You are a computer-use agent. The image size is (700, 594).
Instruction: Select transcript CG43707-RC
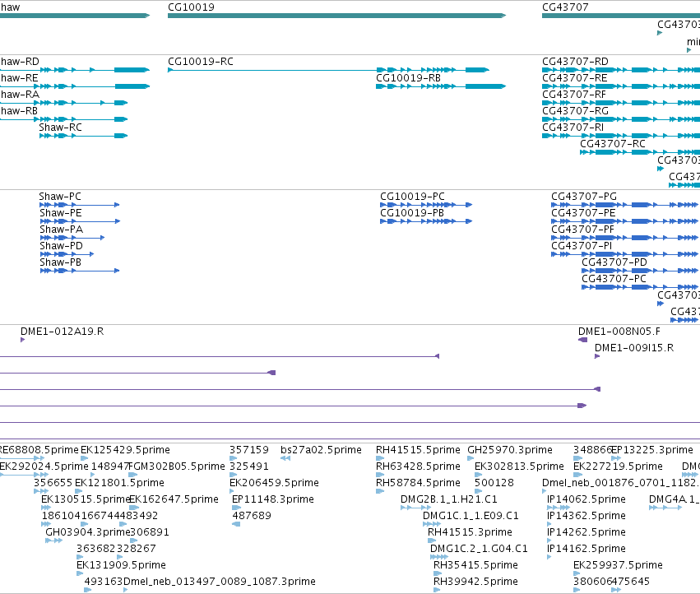tap(640, 152)
